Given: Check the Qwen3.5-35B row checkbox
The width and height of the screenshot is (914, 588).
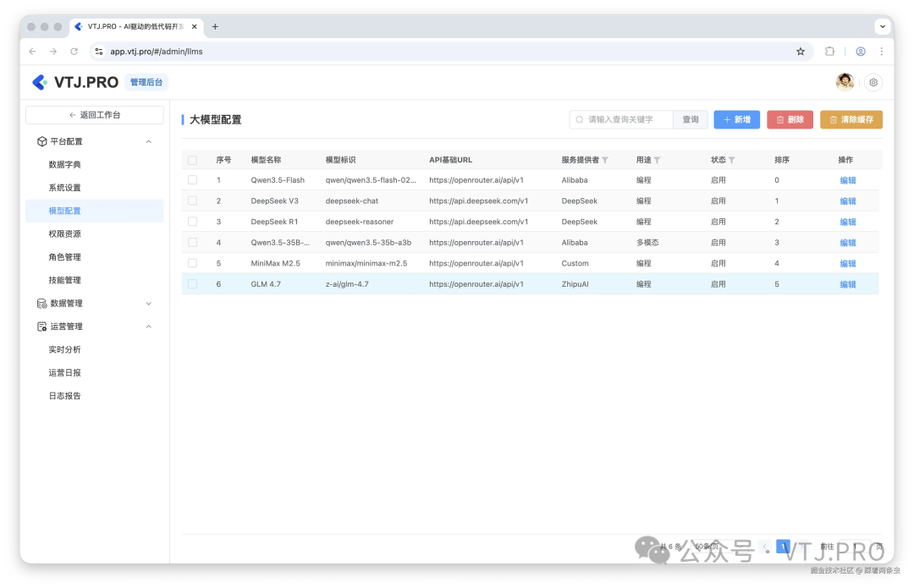Looking at the screenshot, I should [x=192, y=243].
